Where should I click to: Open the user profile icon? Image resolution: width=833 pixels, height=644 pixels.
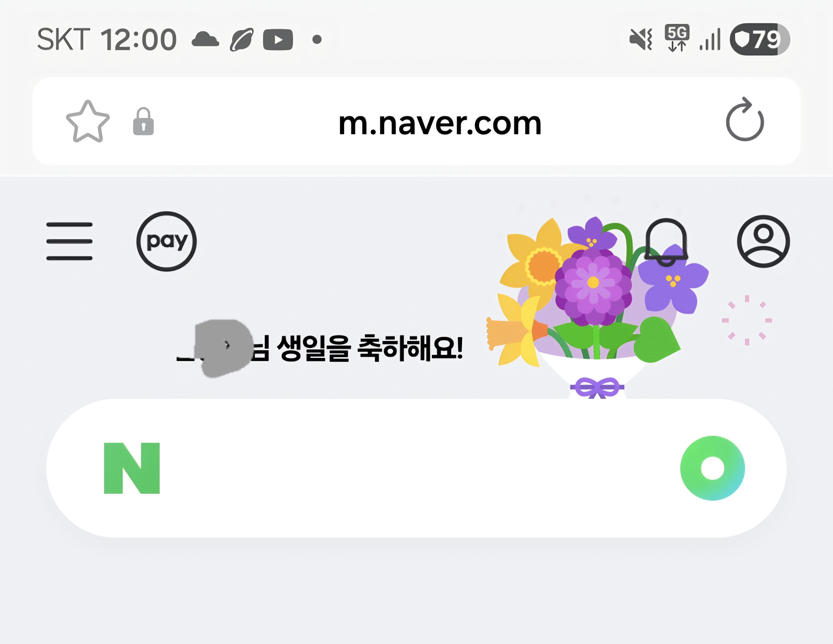pos(764,241)
